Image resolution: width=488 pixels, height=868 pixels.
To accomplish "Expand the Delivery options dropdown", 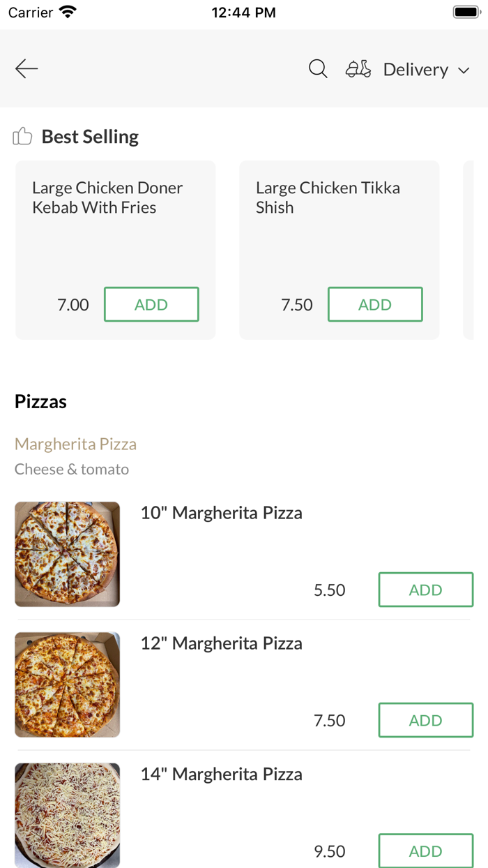I will [x=415, y=69].
